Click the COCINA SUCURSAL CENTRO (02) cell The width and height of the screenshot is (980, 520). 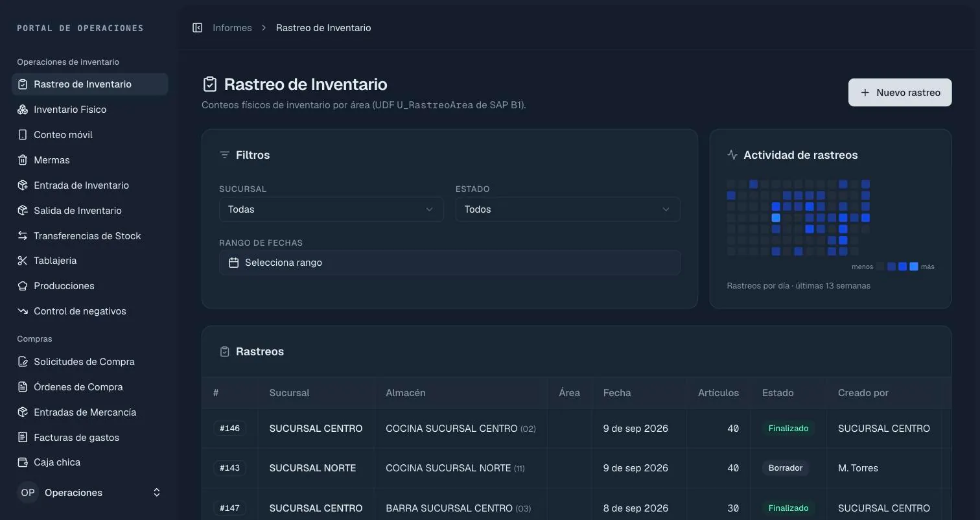pos(461,429)
